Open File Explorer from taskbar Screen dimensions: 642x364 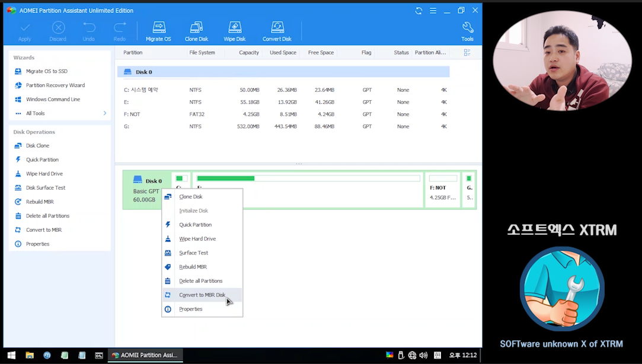[x=30, y=355]
